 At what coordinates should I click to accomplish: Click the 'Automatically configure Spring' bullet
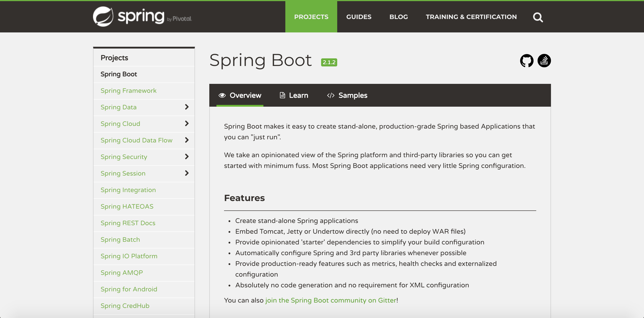click(x=351, y=253)
